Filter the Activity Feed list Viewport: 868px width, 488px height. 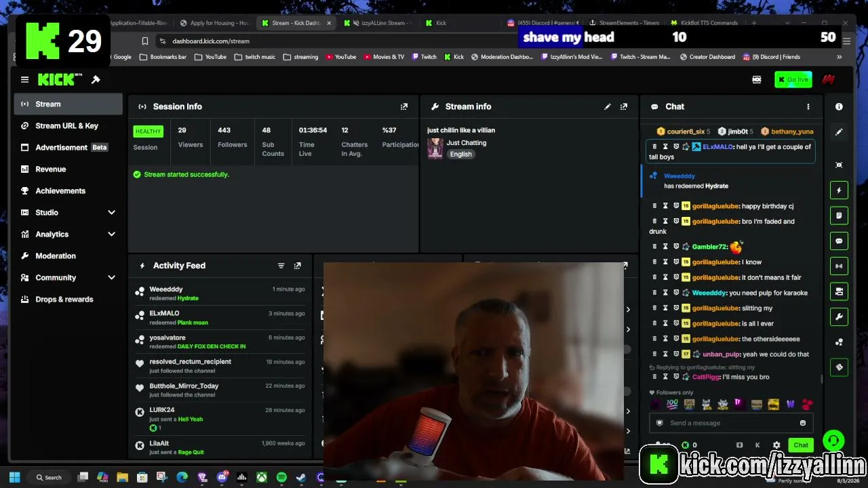281,266
